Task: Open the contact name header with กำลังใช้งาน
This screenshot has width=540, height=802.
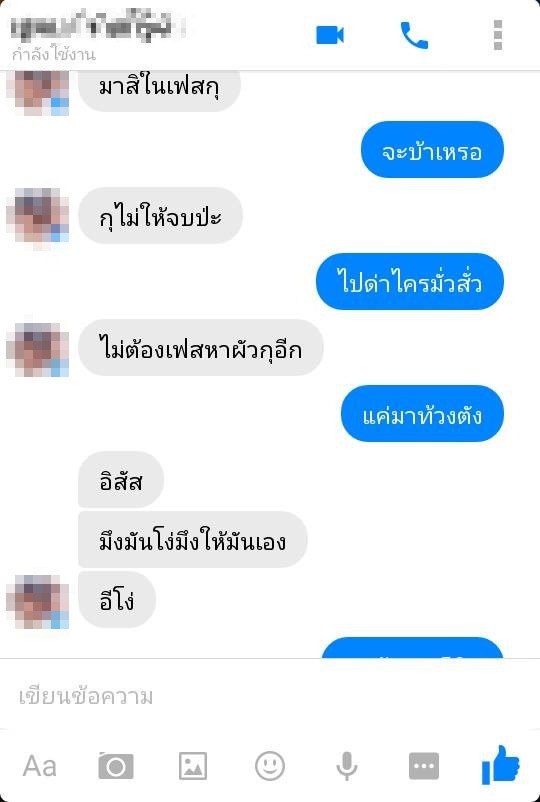Action: [97, 36]
